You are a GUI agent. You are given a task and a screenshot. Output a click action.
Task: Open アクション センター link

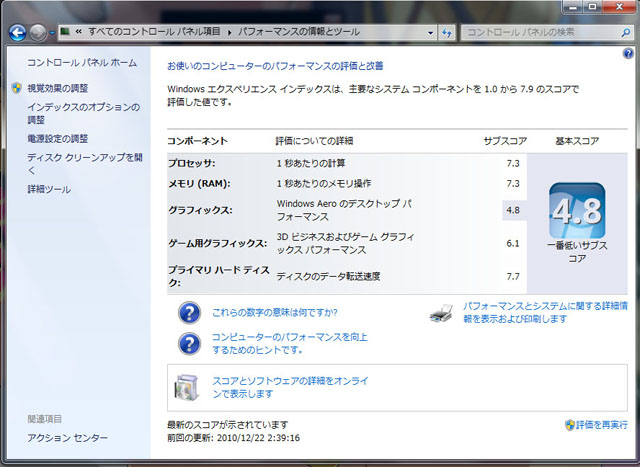coord(68,438)
